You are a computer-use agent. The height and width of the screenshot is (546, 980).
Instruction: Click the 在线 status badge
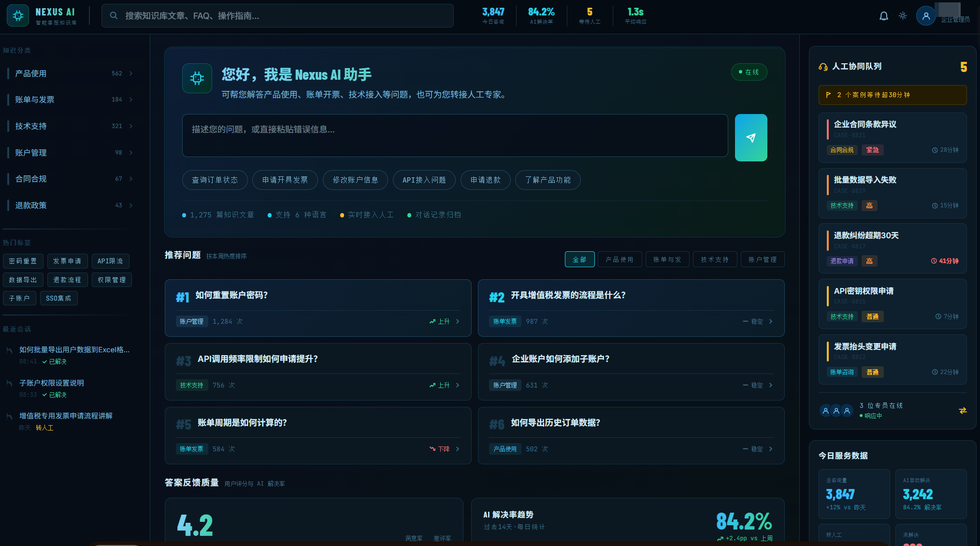tap(749, 72)
